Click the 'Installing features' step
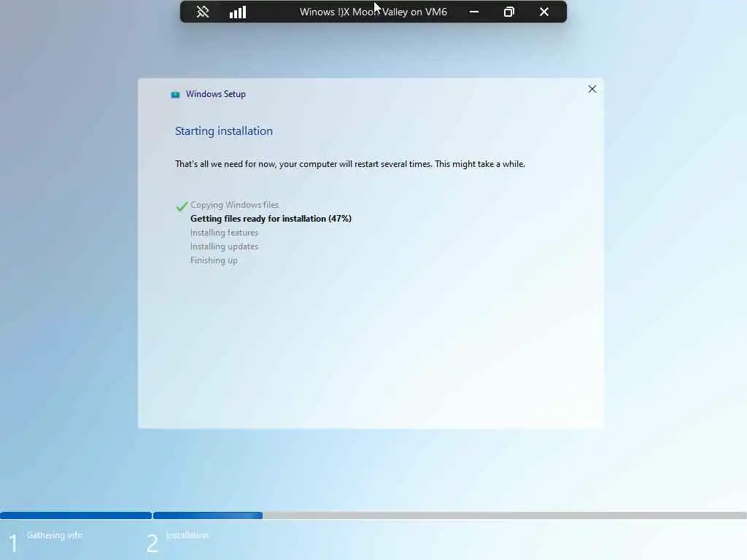747x560 pixels. click(224, 233)
